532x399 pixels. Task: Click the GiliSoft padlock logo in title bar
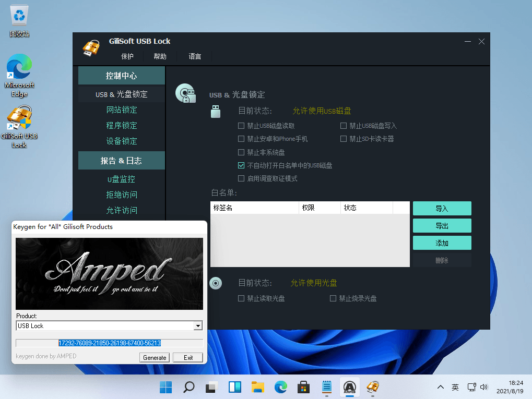[91, 48]
